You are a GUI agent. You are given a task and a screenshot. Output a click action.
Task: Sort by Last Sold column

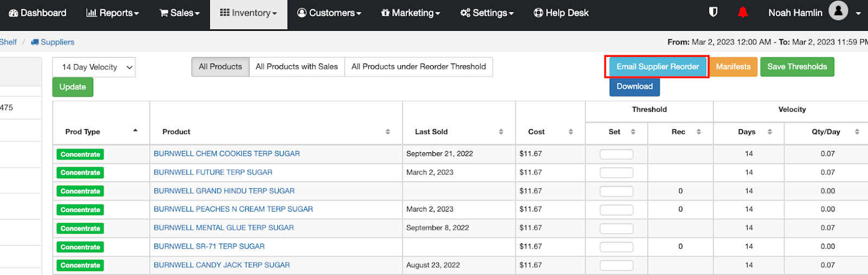point(459,132)
